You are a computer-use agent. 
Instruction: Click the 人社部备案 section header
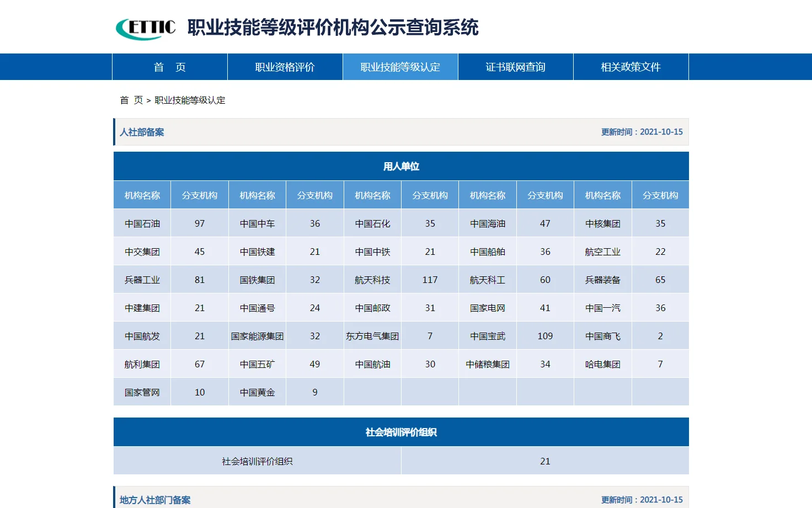pyautogui.click(x=142, y=132)
